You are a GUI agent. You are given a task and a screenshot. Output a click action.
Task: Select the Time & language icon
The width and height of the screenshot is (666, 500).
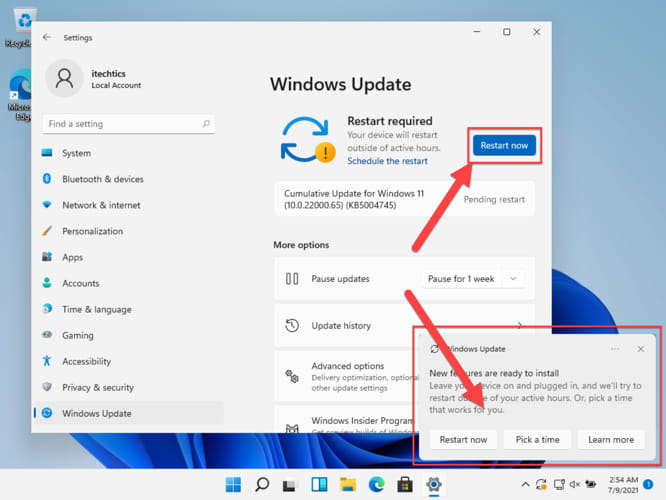click(x=47, y=309)
